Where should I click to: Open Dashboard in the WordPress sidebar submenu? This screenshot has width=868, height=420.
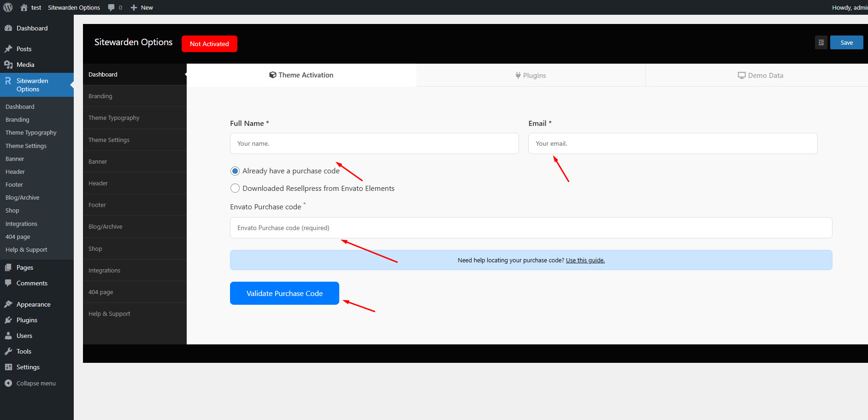coord(37,106)
